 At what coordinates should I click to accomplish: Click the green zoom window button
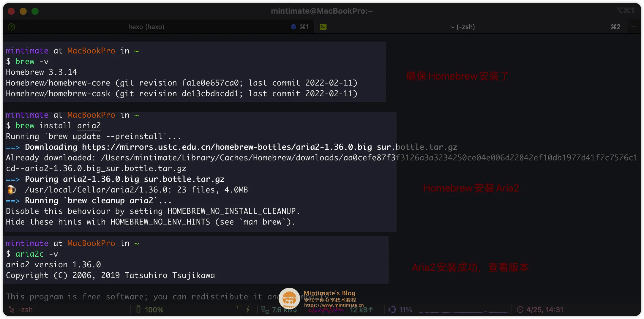coord(35,11)
